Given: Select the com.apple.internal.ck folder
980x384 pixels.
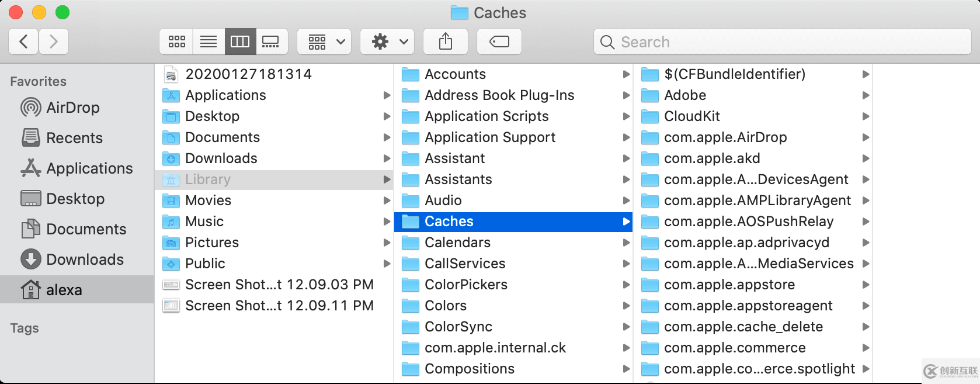Looking at the screenshot, I should click(514, 348).
